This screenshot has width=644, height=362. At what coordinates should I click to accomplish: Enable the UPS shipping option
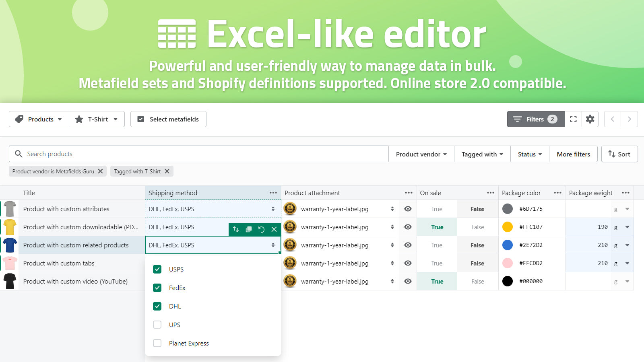(x=157, y=325)
